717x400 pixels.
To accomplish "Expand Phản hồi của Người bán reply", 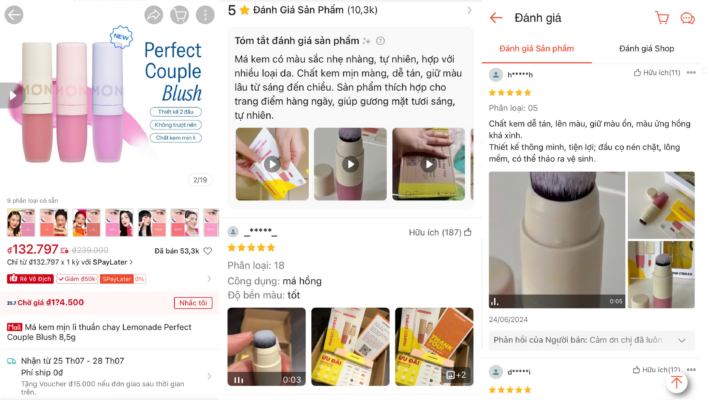I will (592, 340).
